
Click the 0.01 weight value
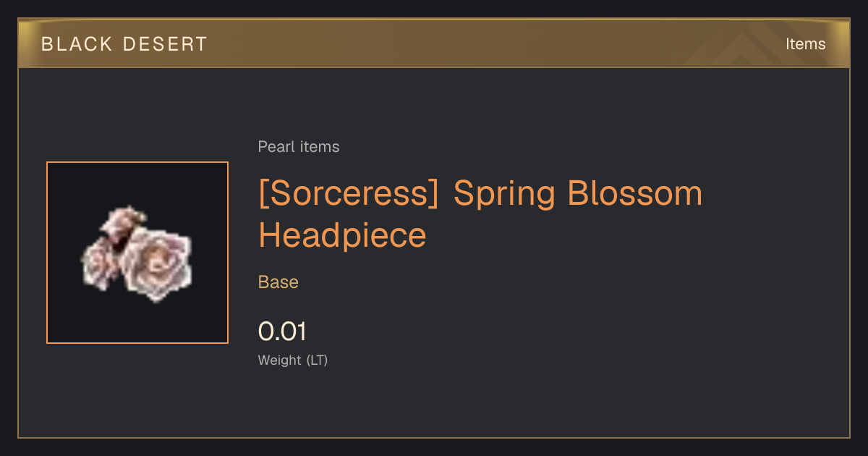[x=282, y=332]
